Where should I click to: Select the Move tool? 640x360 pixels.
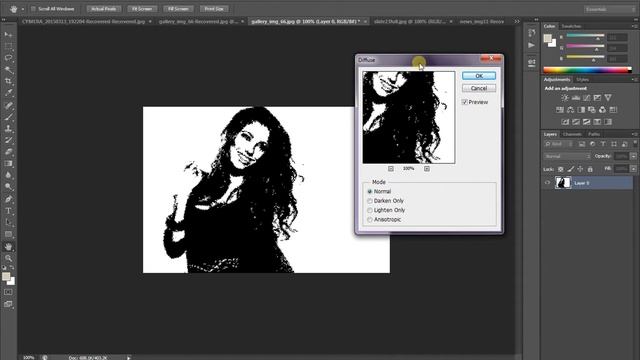coord(8,35)
